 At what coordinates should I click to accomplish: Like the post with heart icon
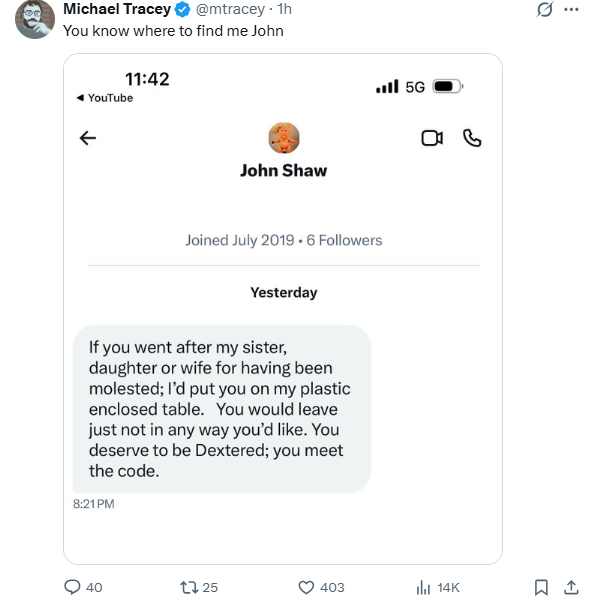click(307, 587)
